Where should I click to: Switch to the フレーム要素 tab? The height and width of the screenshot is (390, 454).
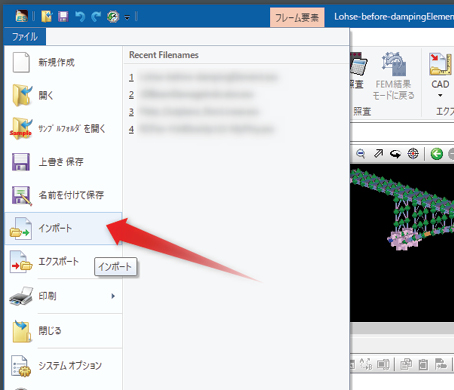coord(297,17)
